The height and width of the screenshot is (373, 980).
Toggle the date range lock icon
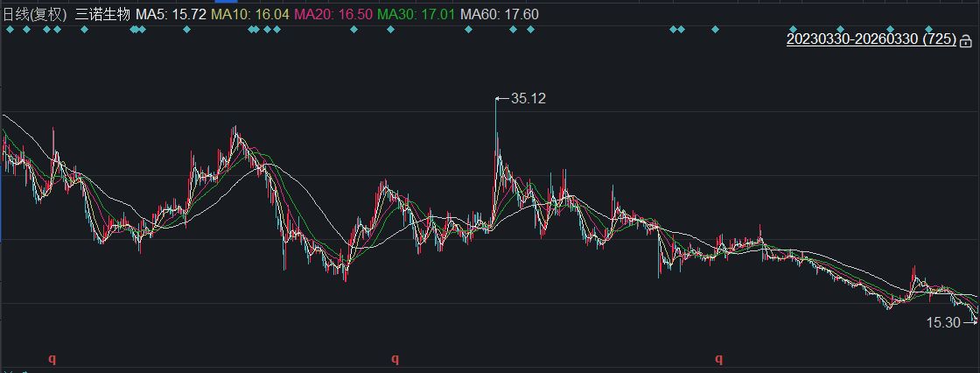965,41
